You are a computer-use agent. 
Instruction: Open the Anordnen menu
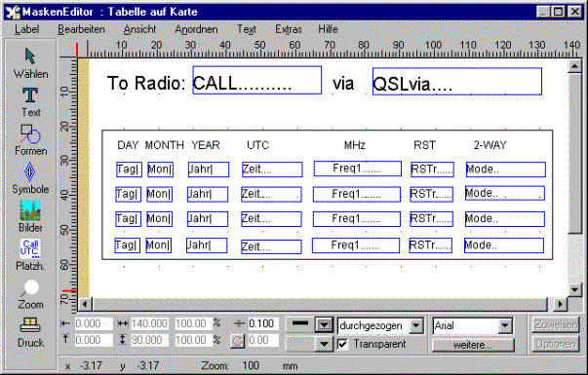(196, 29)
